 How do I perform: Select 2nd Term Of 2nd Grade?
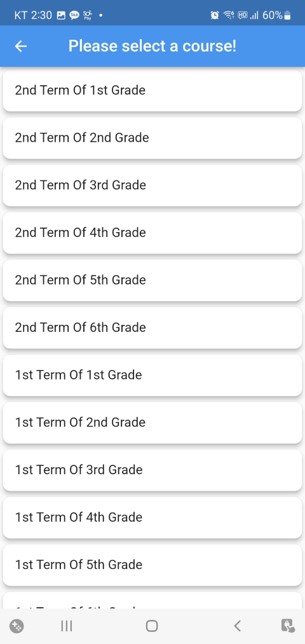tap(152, 138)
